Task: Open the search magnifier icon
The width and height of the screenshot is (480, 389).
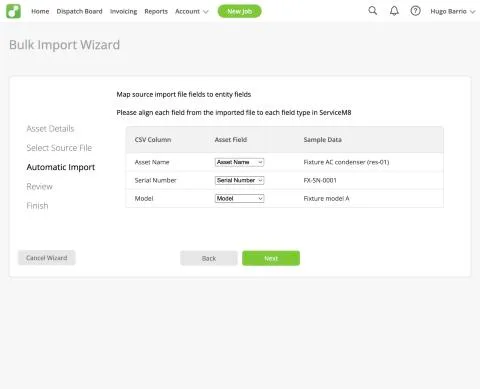Action: (x=373, y=11)
